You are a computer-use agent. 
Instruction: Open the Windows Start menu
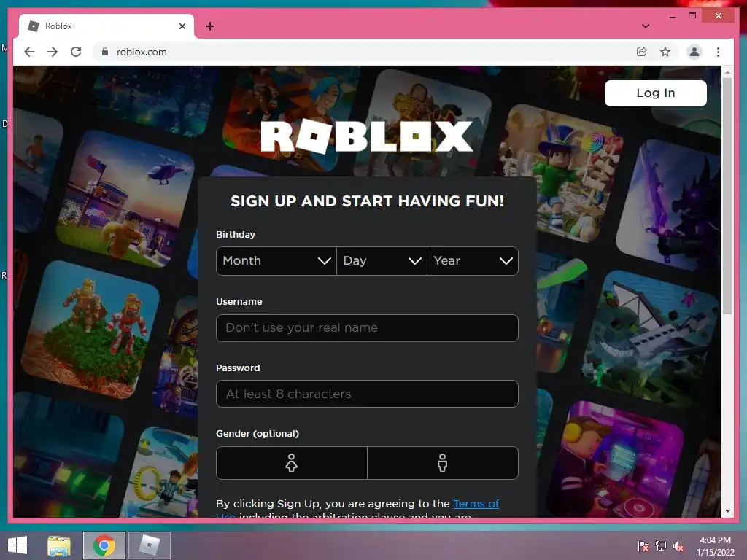point(18,545)
